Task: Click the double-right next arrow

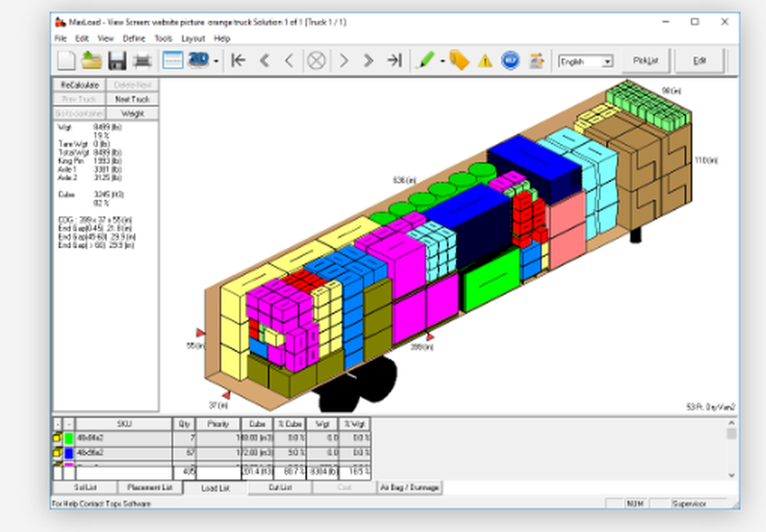Action: coord(368,60)
